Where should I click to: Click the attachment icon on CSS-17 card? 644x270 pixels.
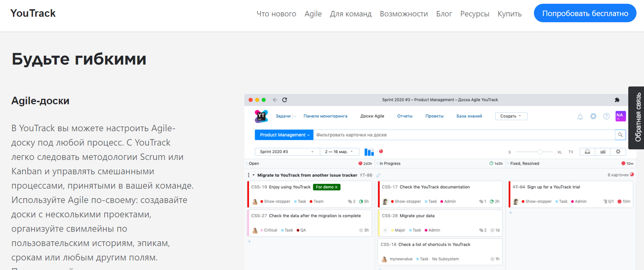pyautogui.click(x=481, y=202)
